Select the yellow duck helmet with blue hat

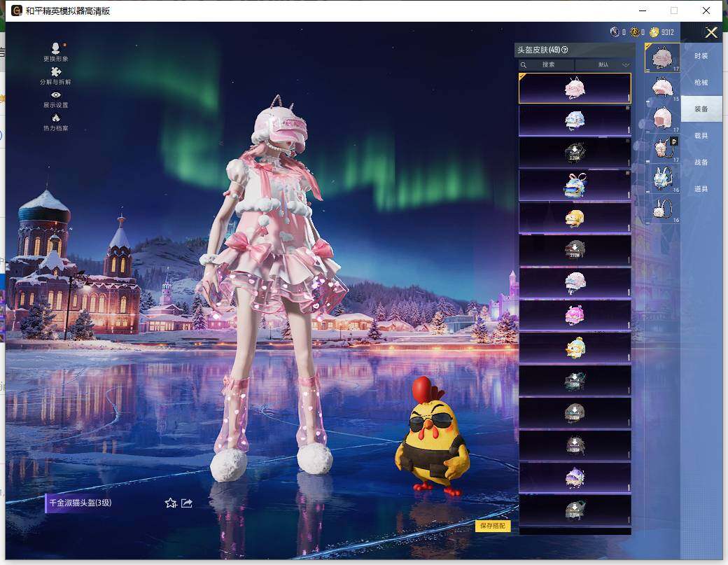click(575, 348)
